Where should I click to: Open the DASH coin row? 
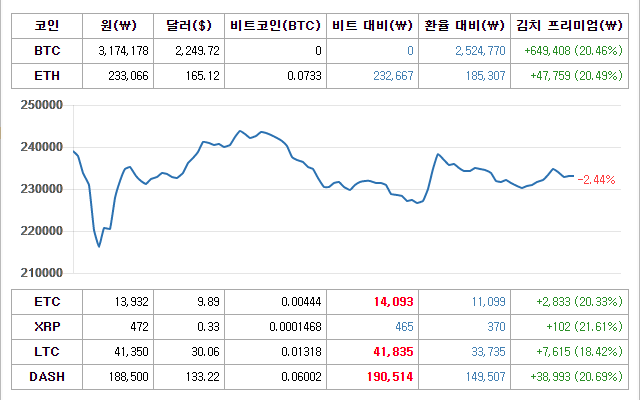(320, 377)
